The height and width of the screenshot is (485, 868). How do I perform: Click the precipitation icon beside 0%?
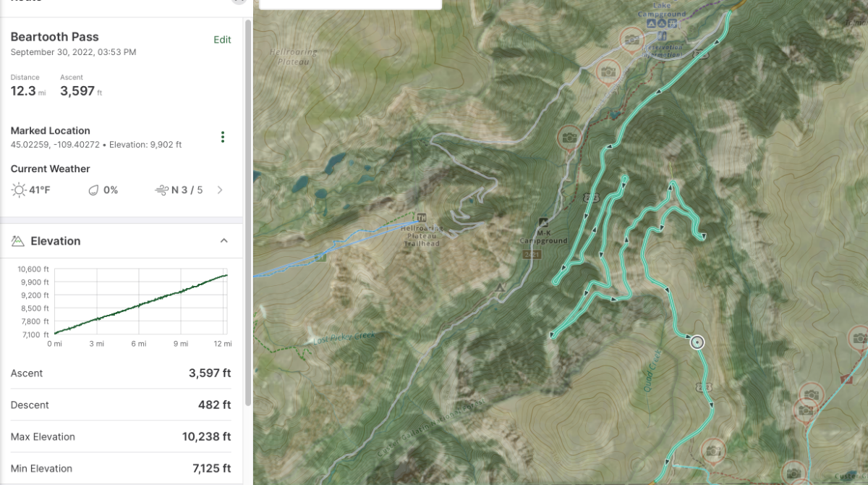pyautogui.click(x=93, y=190)
